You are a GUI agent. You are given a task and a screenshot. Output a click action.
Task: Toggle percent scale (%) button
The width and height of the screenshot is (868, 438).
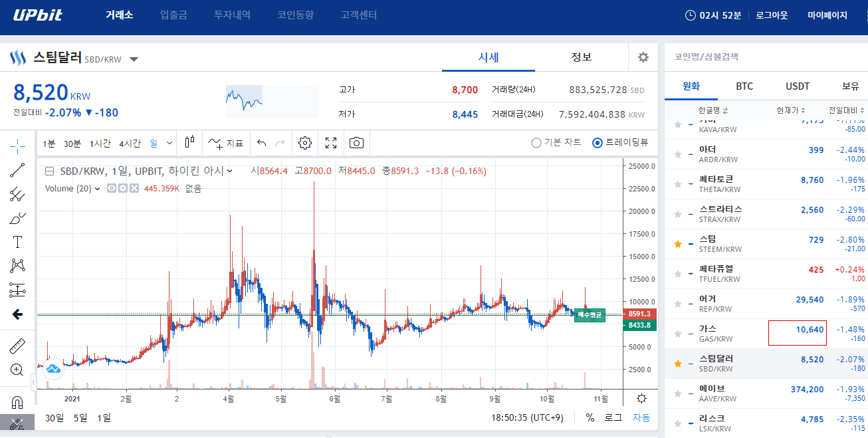(590, 417)
